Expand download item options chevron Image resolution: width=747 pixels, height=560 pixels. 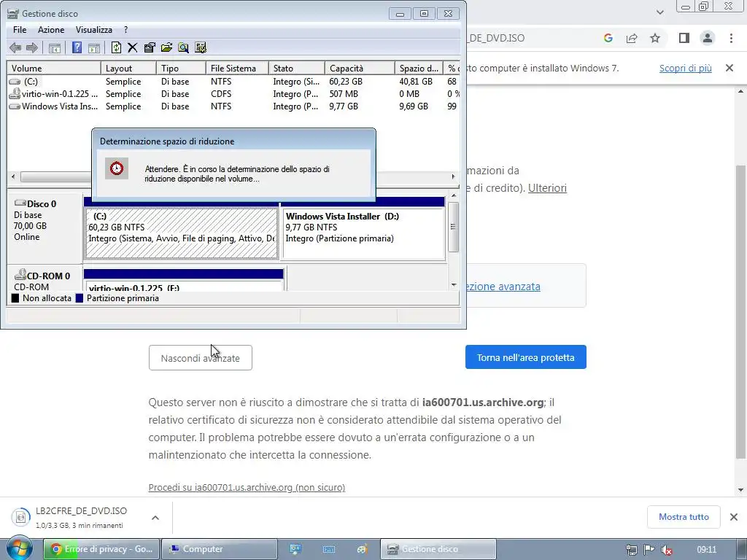(155, 518)
